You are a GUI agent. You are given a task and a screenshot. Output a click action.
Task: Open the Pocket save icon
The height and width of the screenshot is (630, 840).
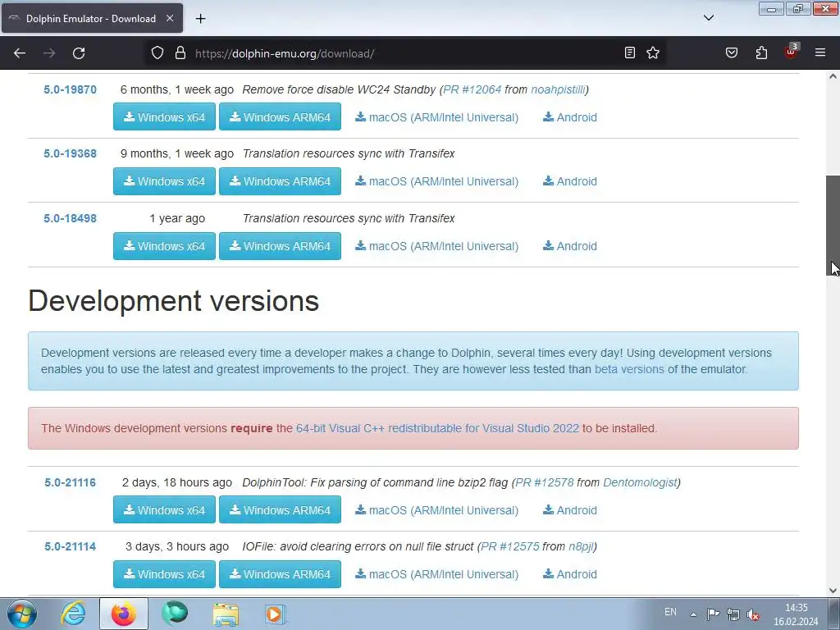(x=731, y=52)
